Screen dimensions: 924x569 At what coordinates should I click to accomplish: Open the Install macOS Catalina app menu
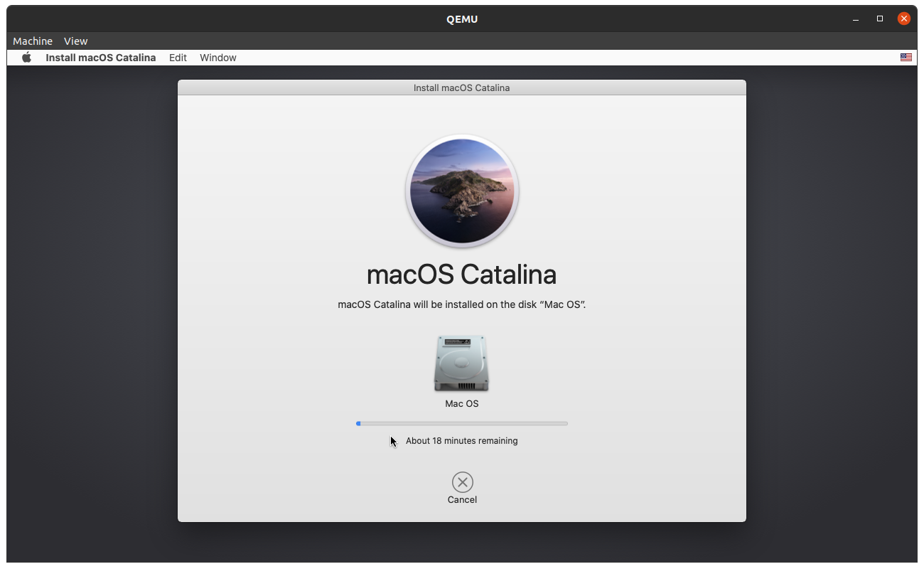101,58
